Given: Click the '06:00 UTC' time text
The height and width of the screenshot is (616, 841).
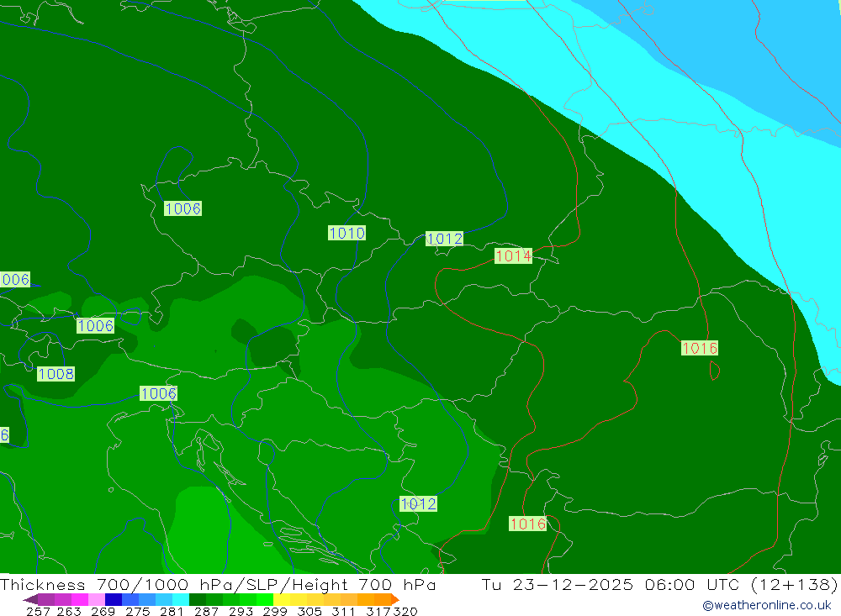Looking at the screenshot, I should click(692, 584).
